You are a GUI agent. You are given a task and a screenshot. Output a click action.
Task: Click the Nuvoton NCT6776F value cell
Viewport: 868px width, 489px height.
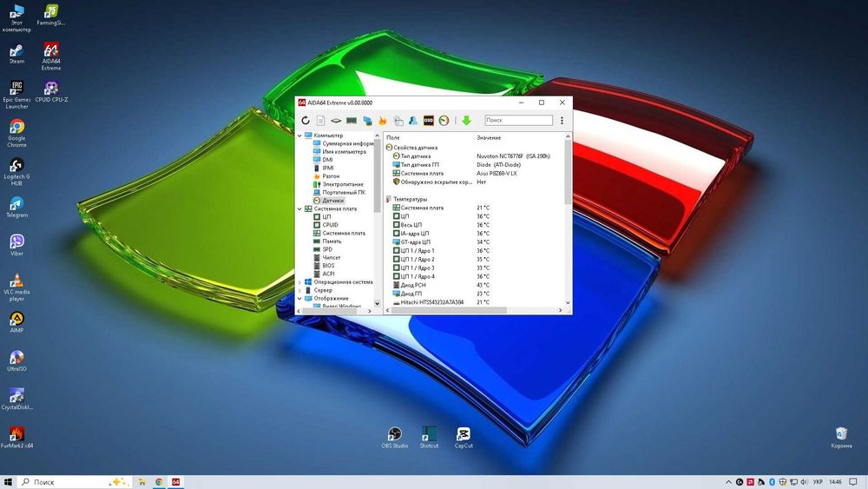[x=513, y=156]
